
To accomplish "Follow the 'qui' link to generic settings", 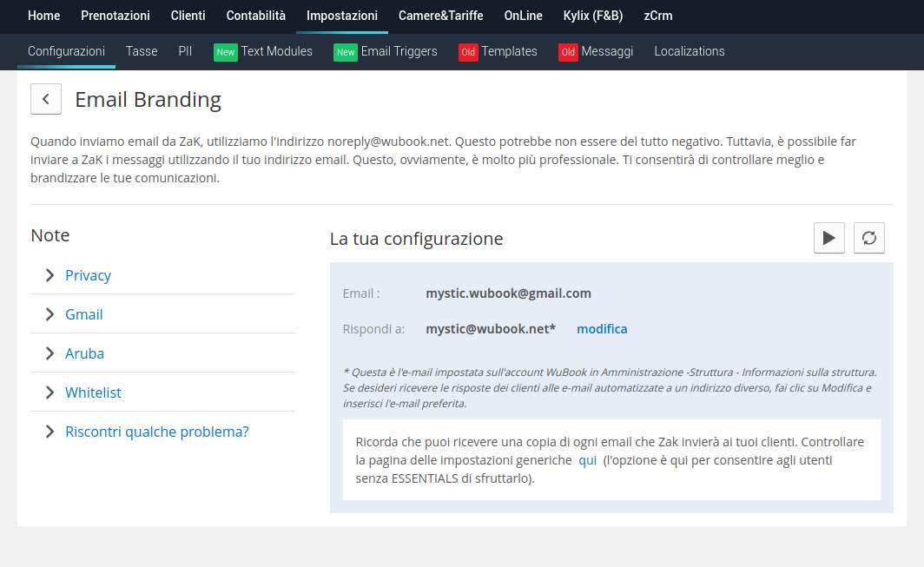I will [x=587, y=460].
